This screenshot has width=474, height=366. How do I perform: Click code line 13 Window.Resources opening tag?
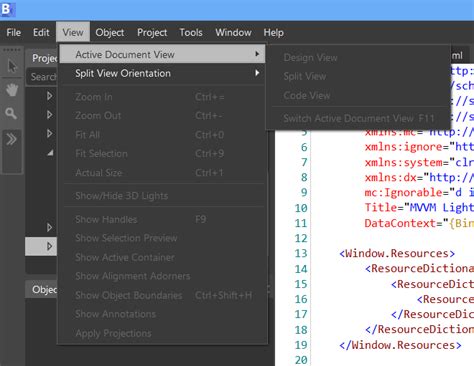point(397,253)
